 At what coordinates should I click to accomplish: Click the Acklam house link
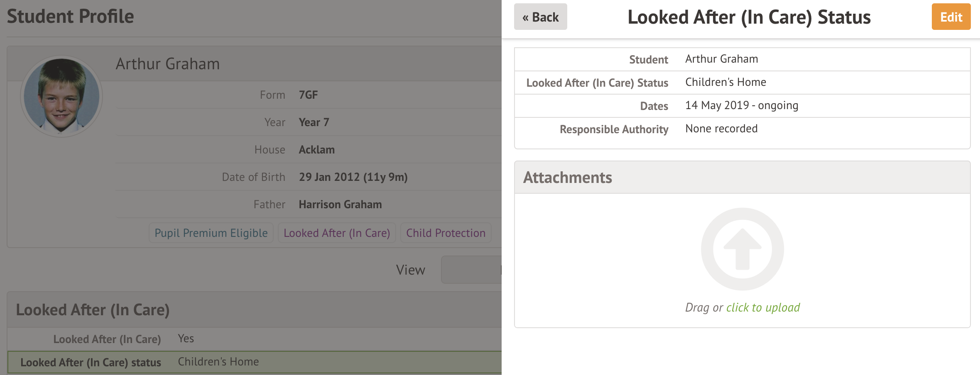click(316, 150)
